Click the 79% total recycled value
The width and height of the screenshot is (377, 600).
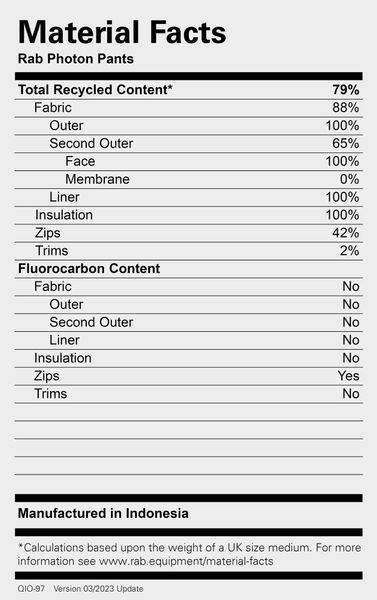(346, 90)
